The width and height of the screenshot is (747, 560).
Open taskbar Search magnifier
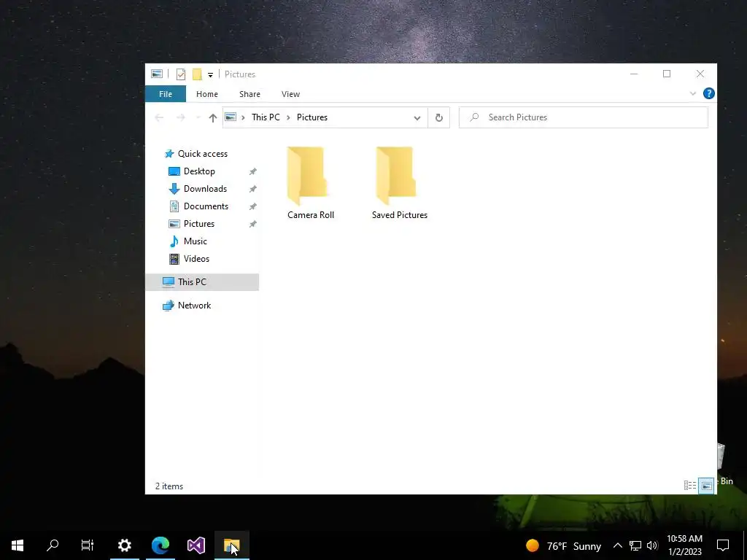(53, 545)
